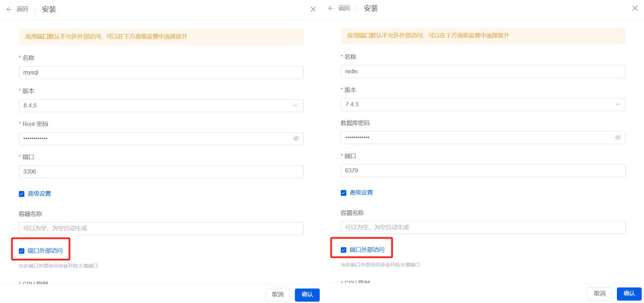Image resolution: width=644 pixels, height=303 pixels.
Task: Click firewall hint text under redis 端口外部访问
Action: click(380, 265)
